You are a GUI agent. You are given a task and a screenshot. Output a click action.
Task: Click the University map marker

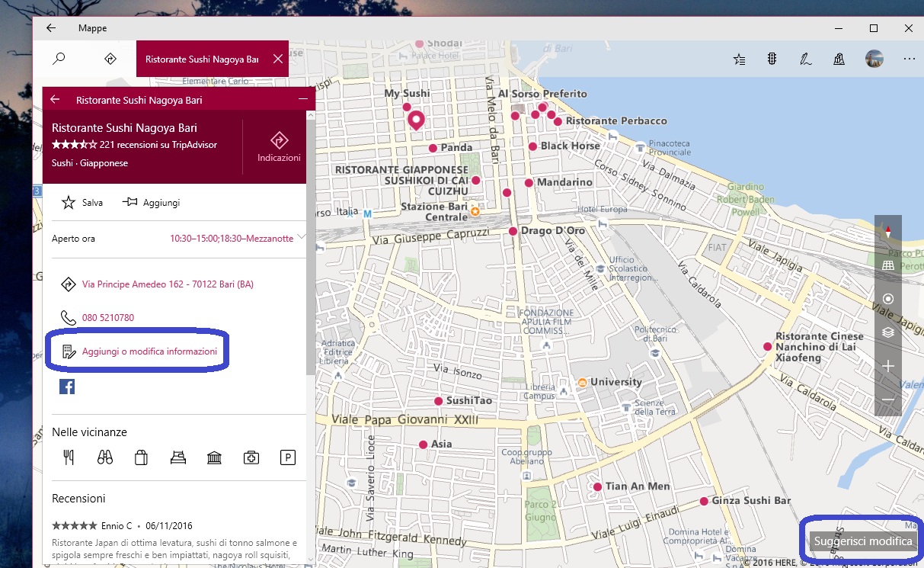click(581, 382)
